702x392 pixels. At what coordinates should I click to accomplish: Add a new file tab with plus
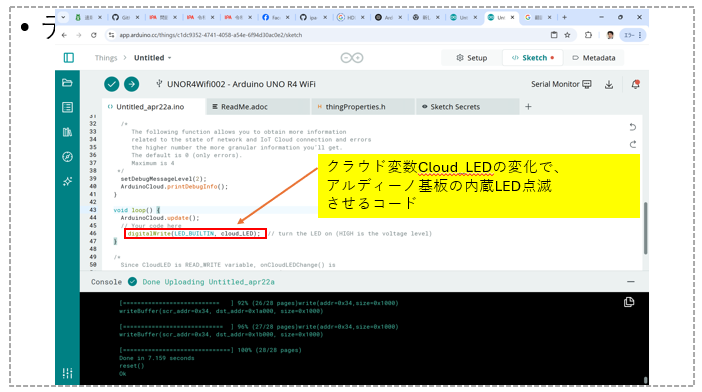click(528, 107)
